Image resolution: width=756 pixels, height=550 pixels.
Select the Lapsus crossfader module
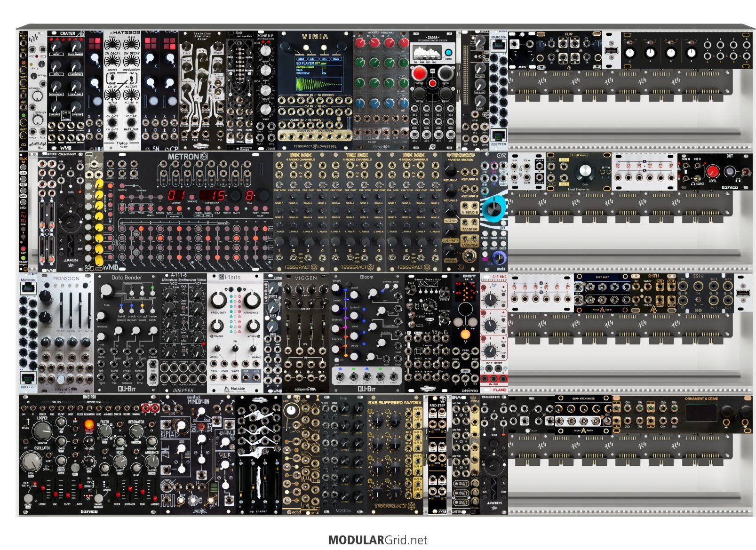point(259,455)
